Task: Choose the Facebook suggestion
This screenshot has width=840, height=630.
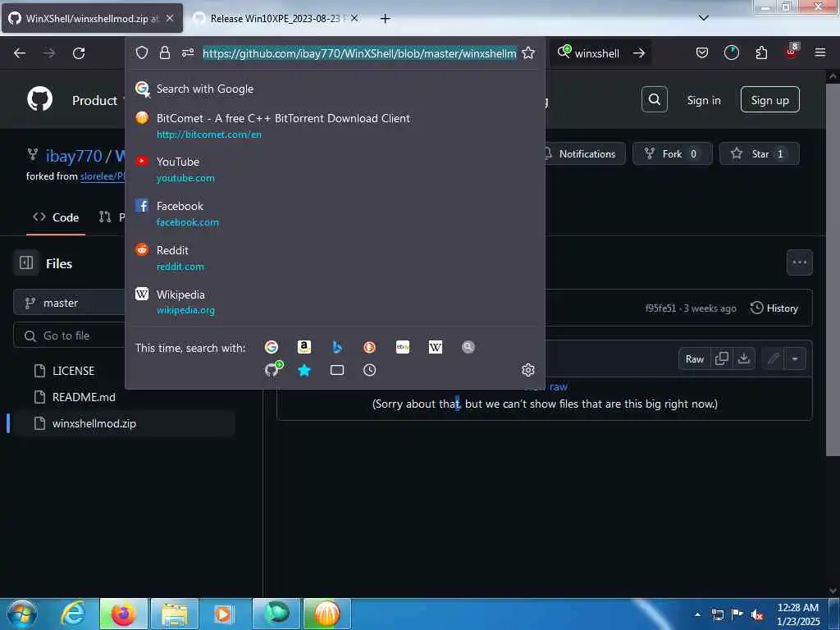Action: [x=335, y=214]
